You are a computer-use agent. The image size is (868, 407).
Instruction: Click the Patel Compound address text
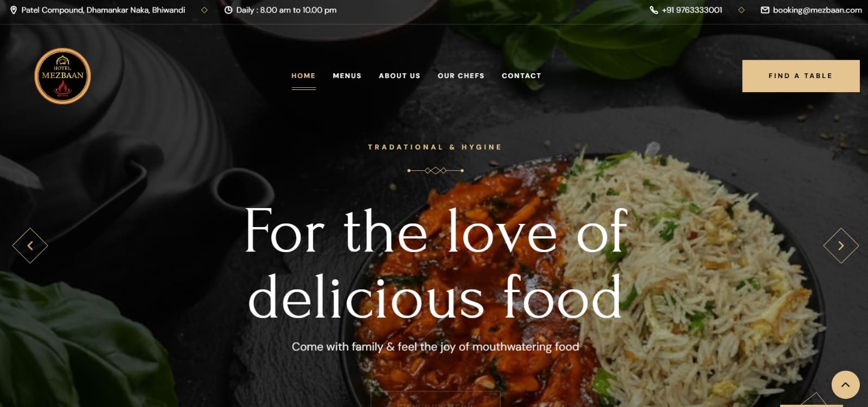tap(103, 10)
